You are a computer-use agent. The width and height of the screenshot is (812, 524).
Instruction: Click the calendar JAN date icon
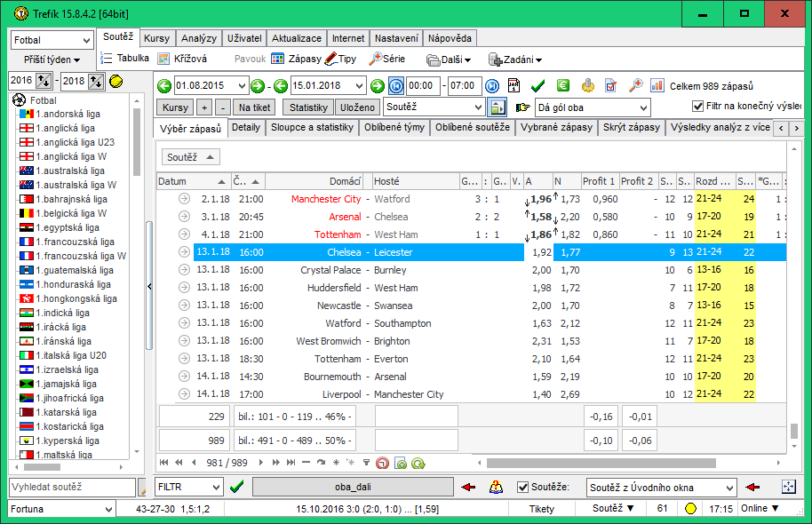[513, 85]
